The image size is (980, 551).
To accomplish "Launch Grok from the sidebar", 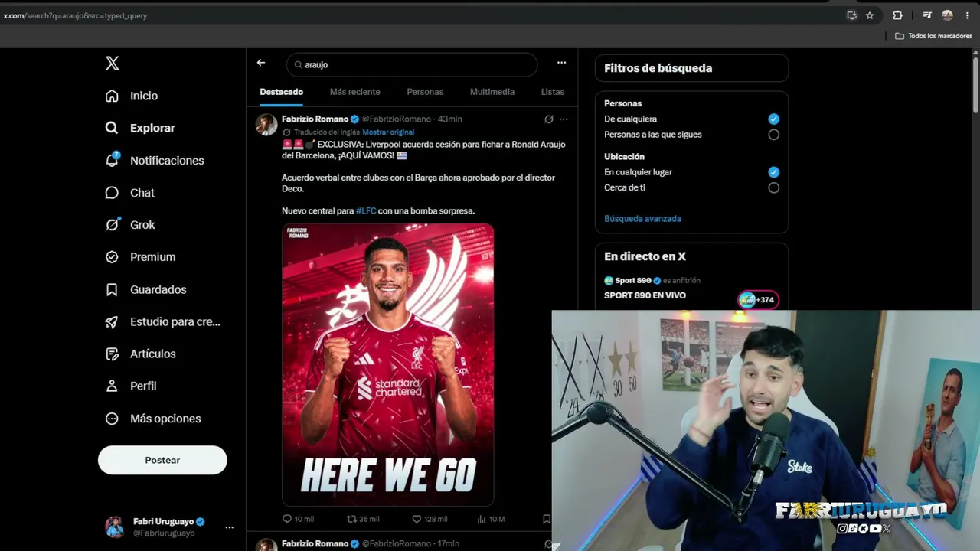I will (x=130, y=225).
